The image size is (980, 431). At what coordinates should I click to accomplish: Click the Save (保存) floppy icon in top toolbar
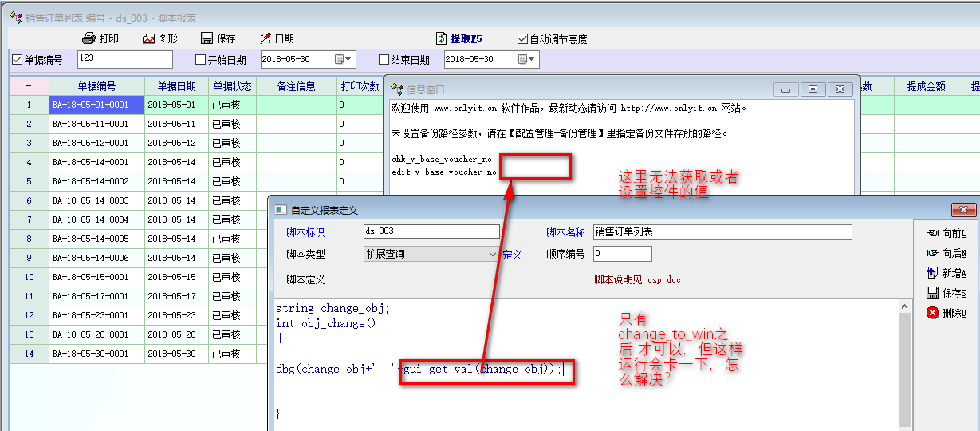coord(207,38)
